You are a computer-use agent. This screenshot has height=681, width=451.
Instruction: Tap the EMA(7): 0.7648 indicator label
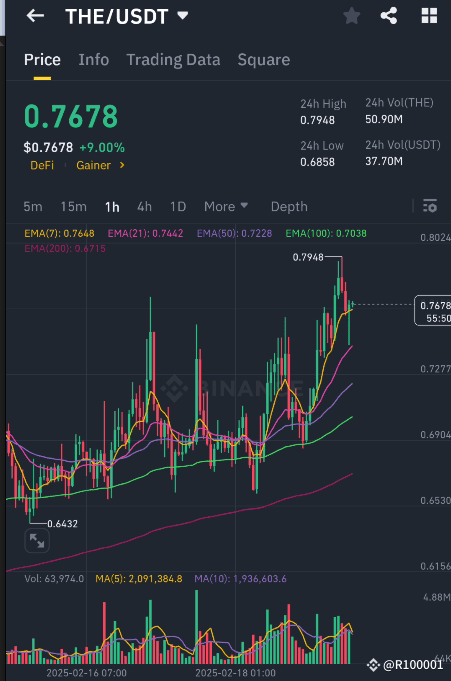59,233
